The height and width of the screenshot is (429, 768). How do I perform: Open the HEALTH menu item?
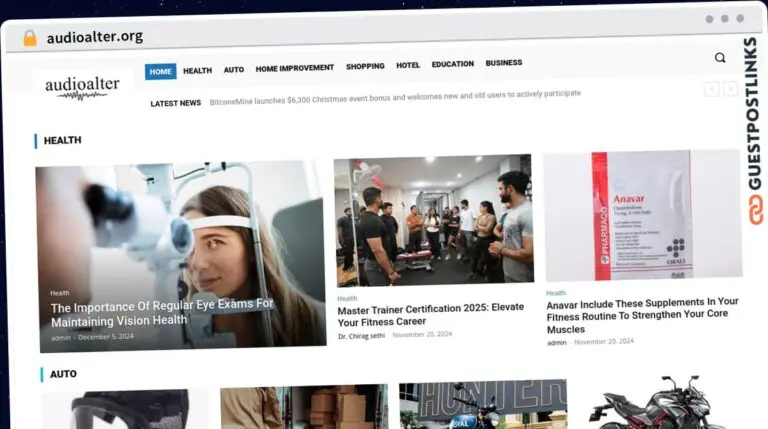(197, 71)
